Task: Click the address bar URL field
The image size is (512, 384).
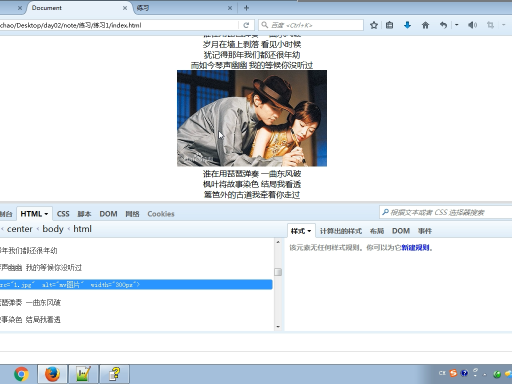Action: tap(118, 25)
